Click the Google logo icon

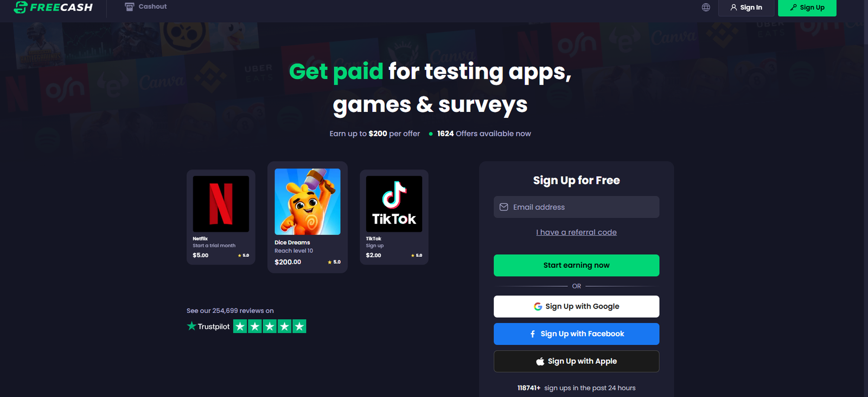(x=538, y=306)
